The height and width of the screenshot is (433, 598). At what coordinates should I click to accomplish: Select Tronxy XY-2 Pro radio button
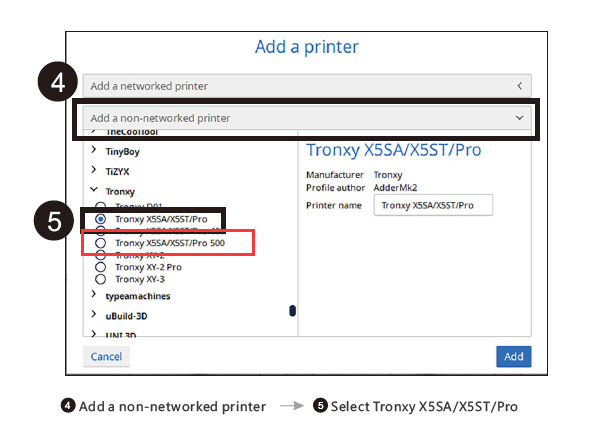click(x=101, y=267)
